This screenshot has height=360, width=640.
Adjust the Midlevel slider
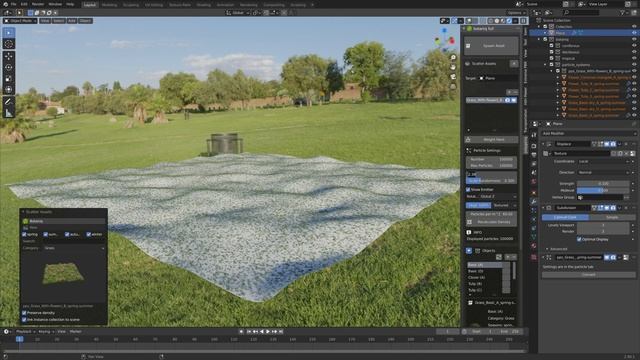(603, 191)
